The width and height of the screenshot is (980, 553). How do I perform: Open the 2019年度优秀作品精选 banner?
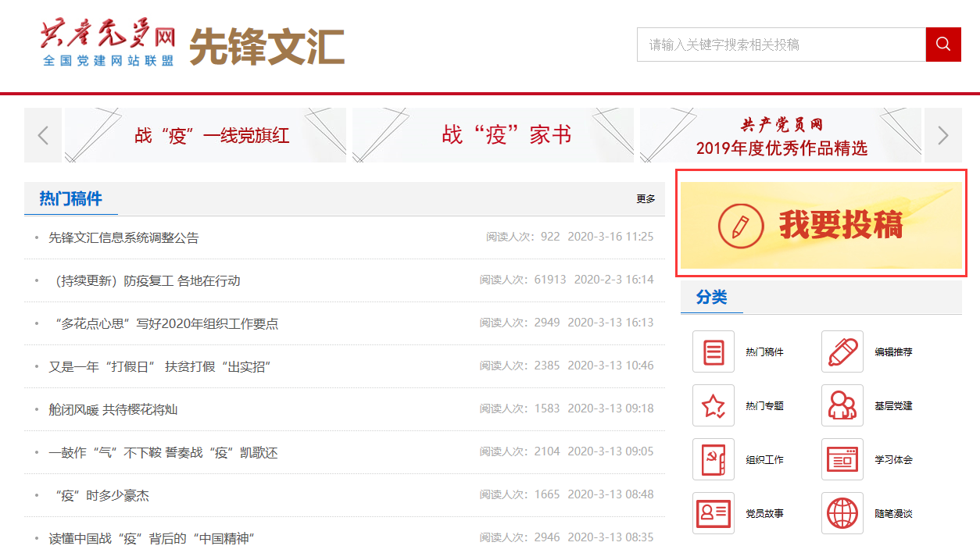point(780,135)
